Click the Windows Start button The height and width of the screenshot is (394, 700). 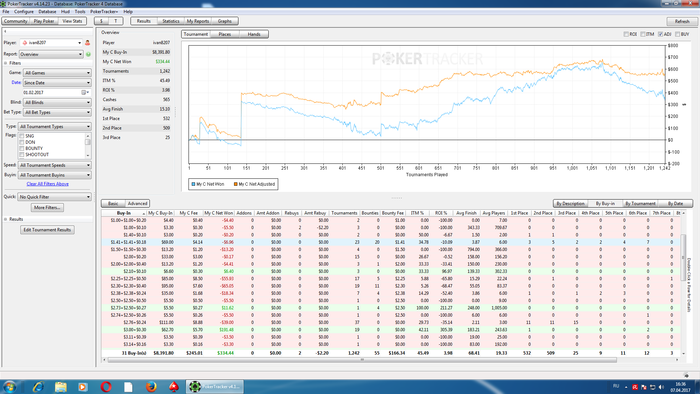point(9,386)
